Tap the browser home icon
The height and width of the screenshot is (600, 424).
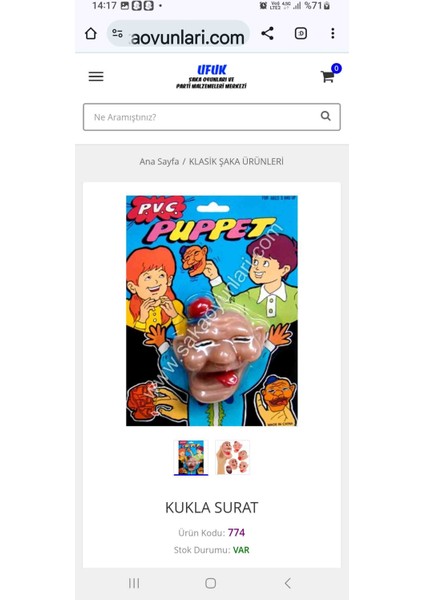[x=91, y=33]
